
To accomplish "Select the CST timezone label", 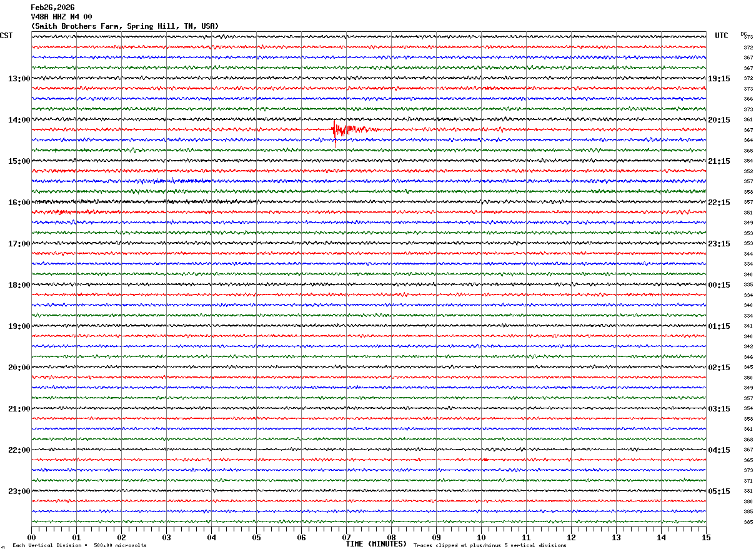I will click(6, 36).
